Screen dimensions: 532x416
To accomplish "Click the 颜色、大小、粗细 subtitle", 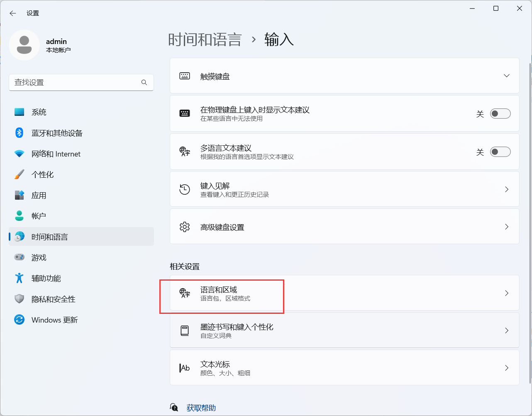I will click(x=225, y=373).
